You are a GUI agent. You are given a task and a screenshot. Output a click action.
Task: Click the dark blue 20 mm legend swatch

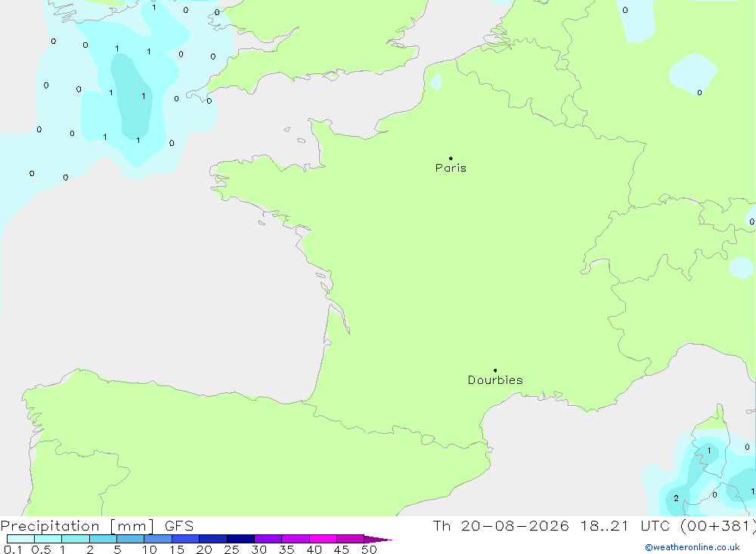[213, 539]
